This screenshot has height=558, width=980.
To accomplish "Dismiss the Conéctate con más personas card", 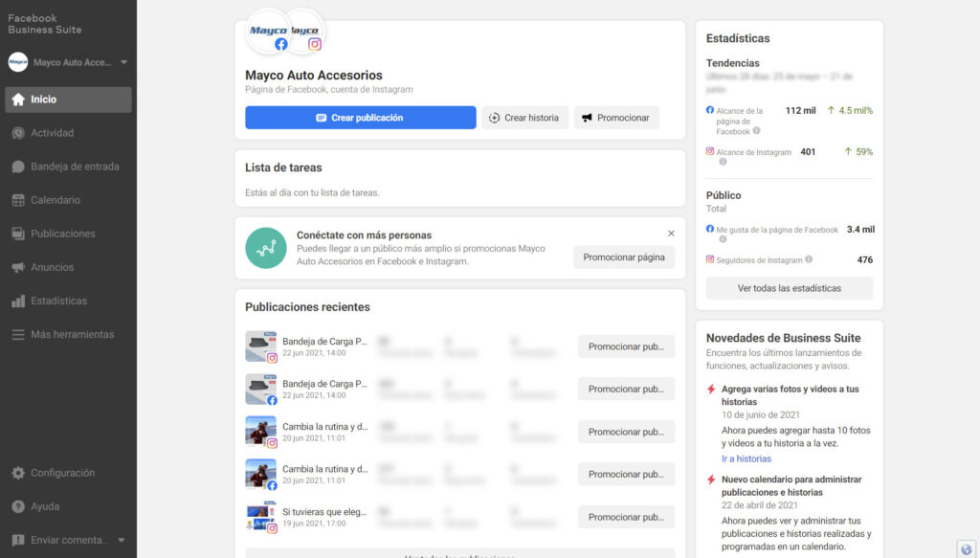I will (x=671, y=233).
